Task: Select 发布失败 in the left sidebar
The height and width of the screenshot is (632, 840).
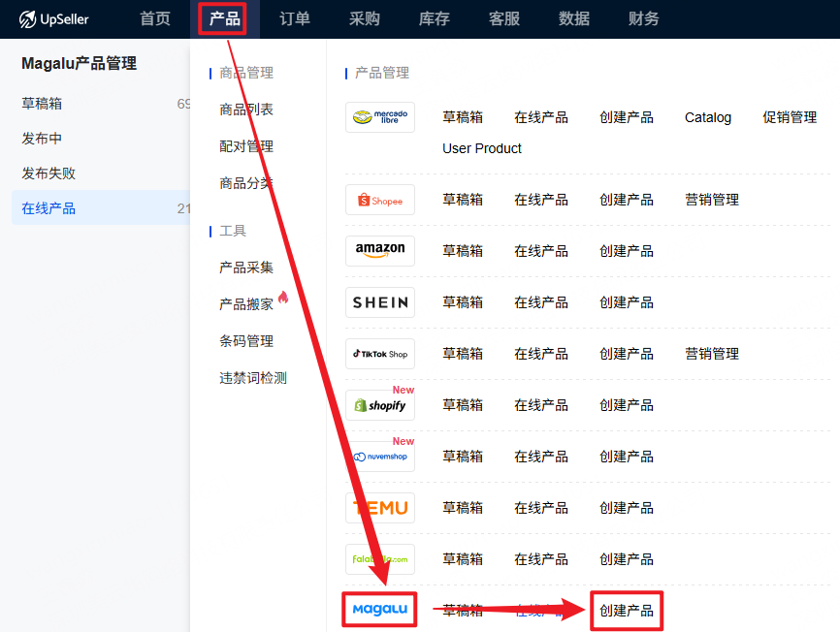Action: 48,174
